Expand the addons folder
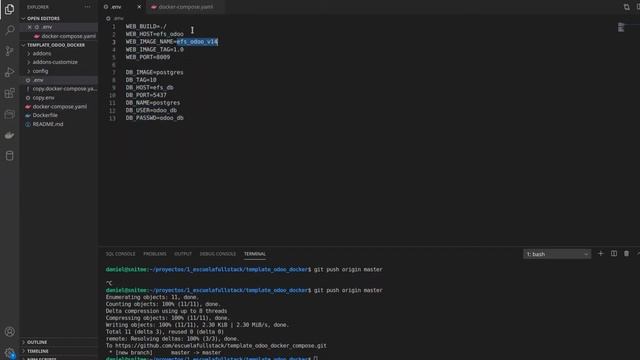Image resolution: width=640 pixels, height=360 pixels. point(42,53)
